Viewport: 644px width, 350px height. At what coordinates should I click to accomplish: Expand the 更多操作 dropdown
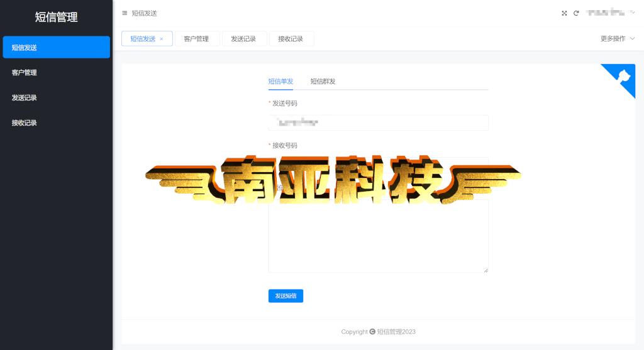(x=618, y=38)
